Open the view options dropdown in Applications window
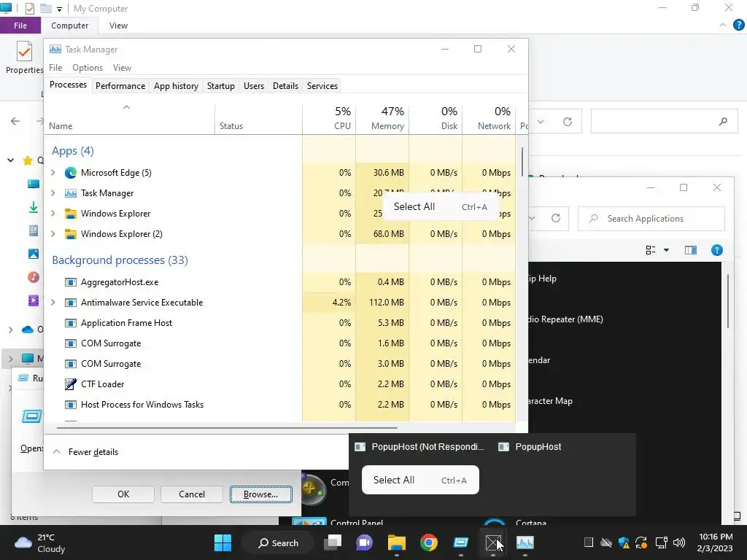 coord(667,250)
